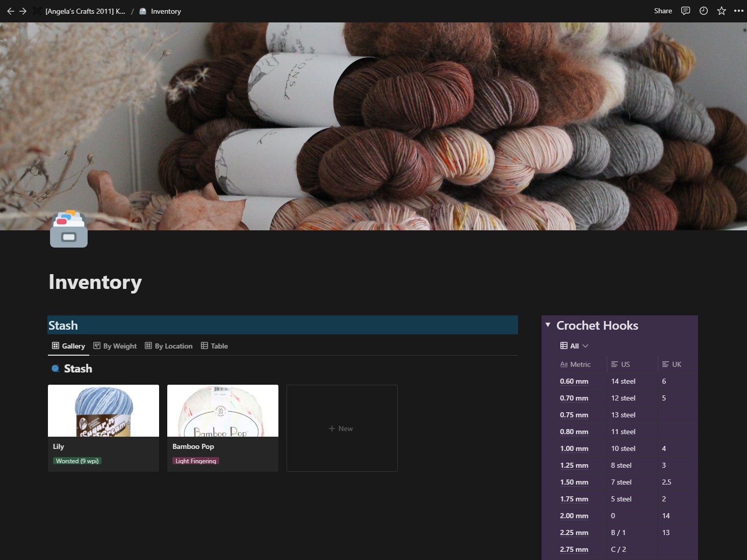Open comments via the speech bubble icon
The width and height of the screenshot is (747, 560).
point(685,11)
